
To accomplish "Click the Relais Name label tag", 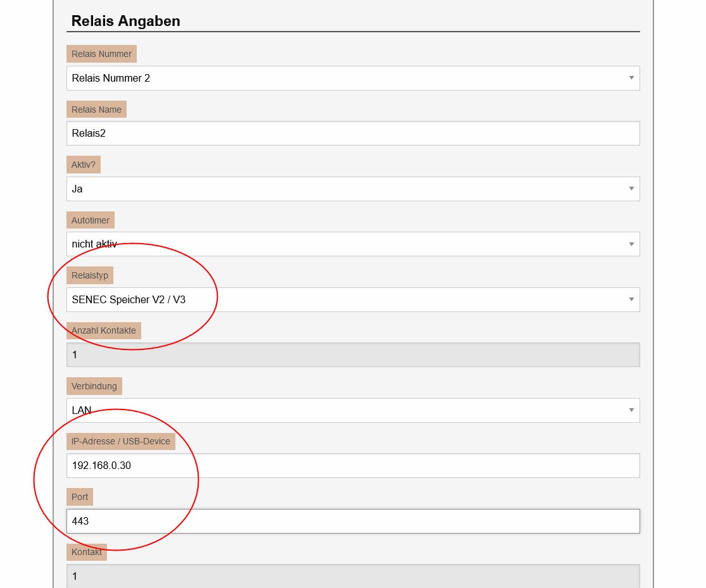I will pyautogui.click(x=96, y=109).
